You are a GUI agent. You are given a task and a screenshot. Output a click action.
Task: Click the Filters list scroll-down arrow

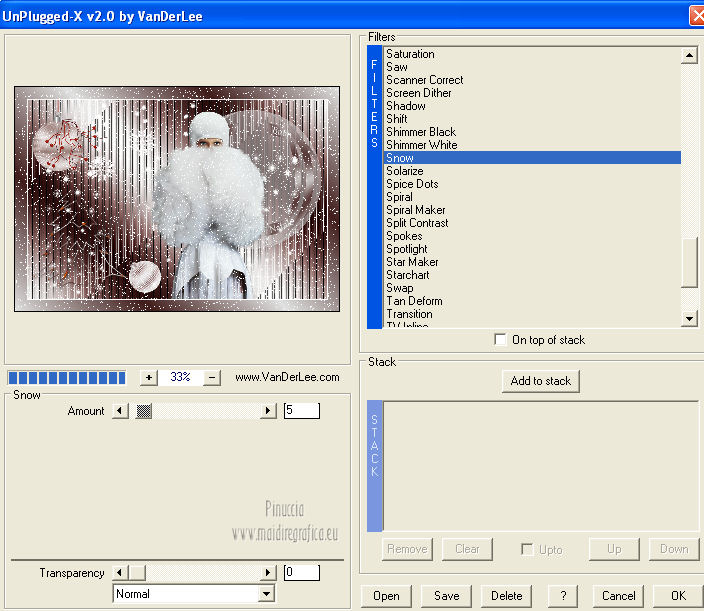689,318
